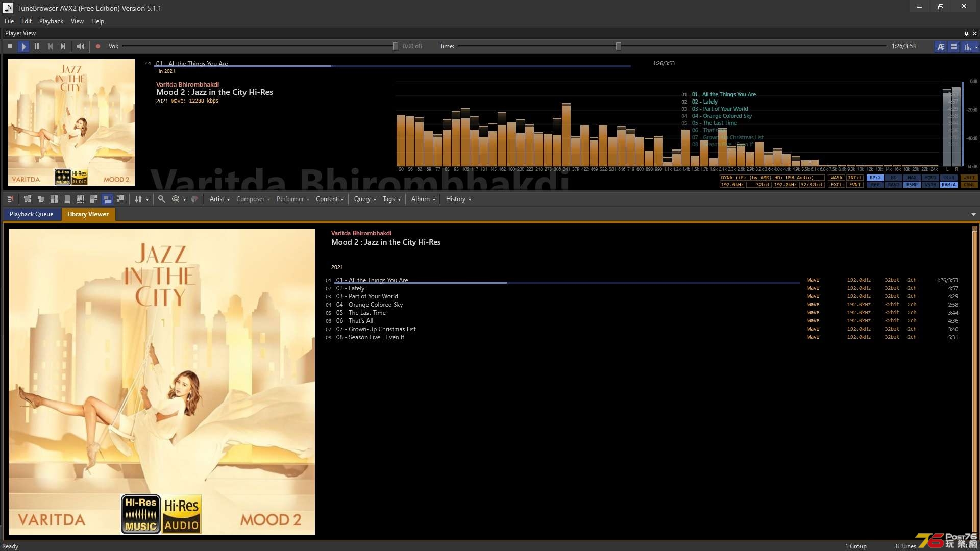Image resolution: width=980 pixels, height=551 pixels.
Task: Toggle the RAND random indicator
Action: [893, 185]
